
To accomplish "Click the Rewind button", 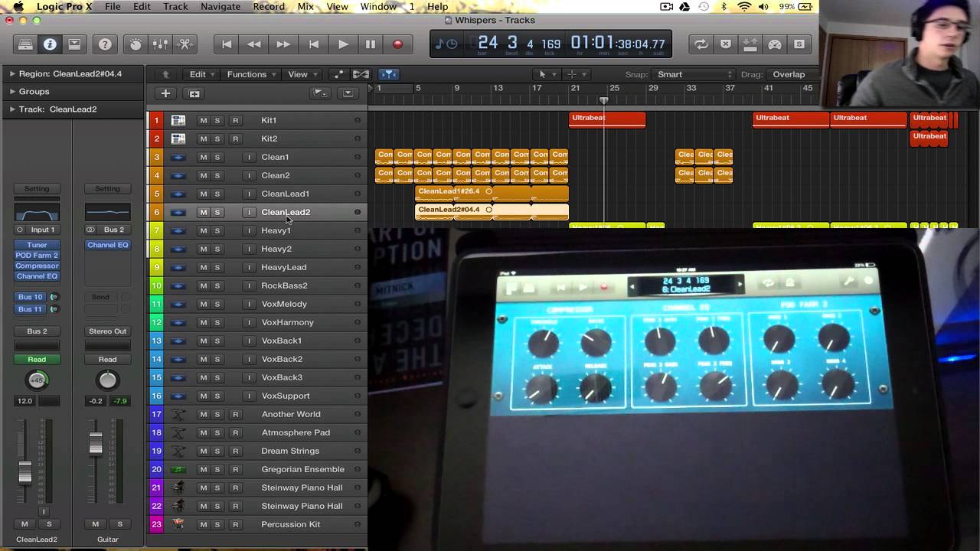I will click(254, 44).
